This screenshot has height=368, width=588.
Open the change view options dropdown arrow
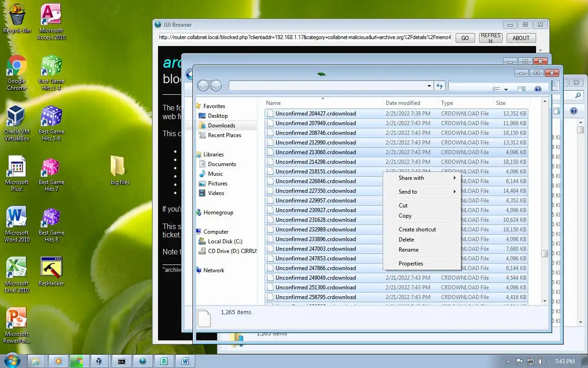pyautogui.click(x=506, y=89)
